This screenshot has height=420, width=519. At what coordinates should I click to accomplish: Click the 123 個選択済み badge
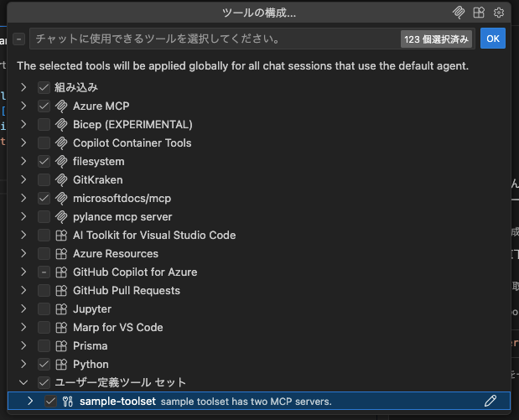pos(436,39)
